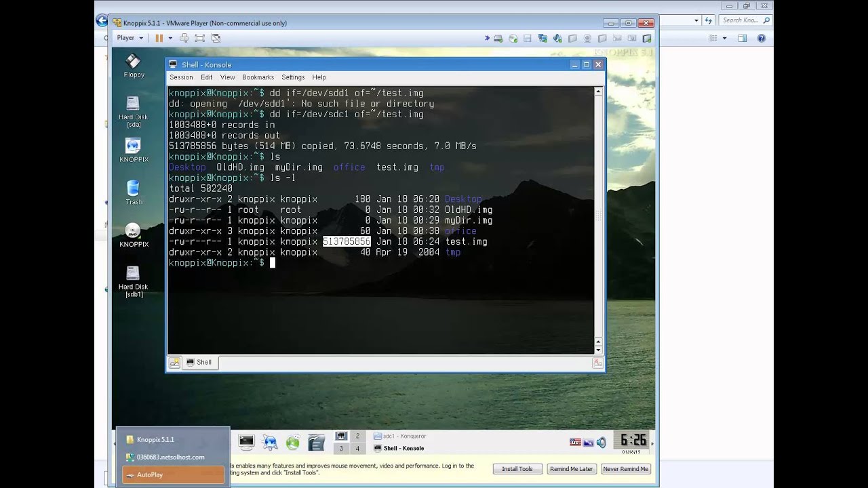Click the US keyboard layout flag icon
This screenshot has height=488, width=868.
point(575,442)
